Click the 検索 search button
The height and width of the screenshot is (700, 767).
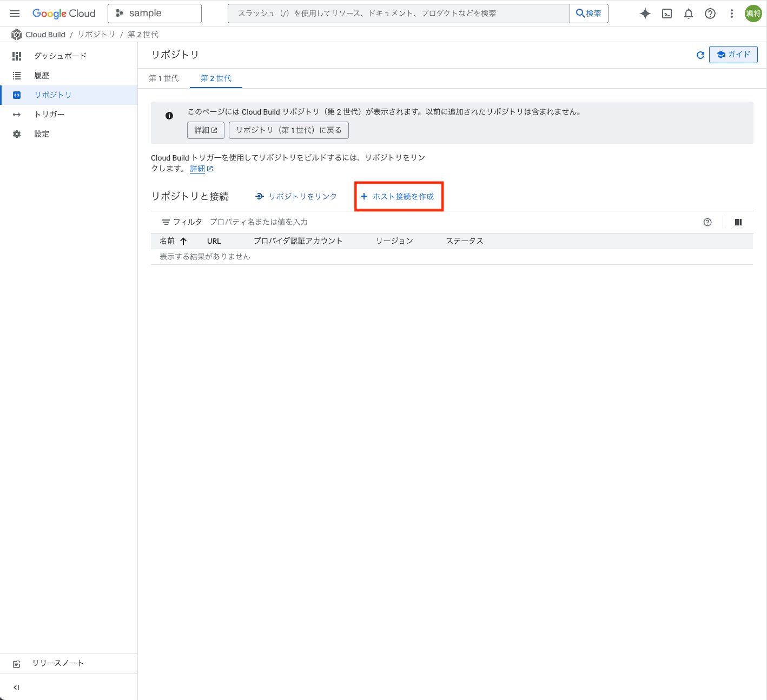589,14
